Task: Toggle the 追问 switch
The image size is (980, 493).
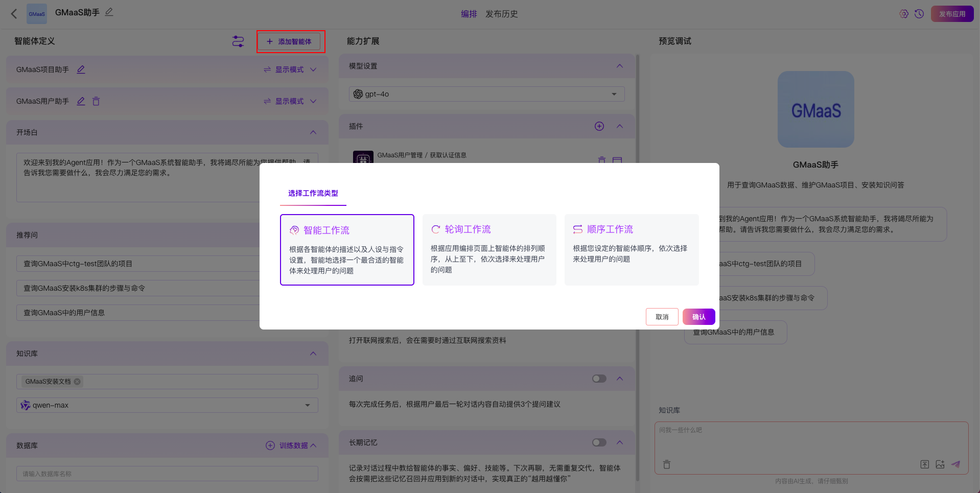Action: coord(599,379)
